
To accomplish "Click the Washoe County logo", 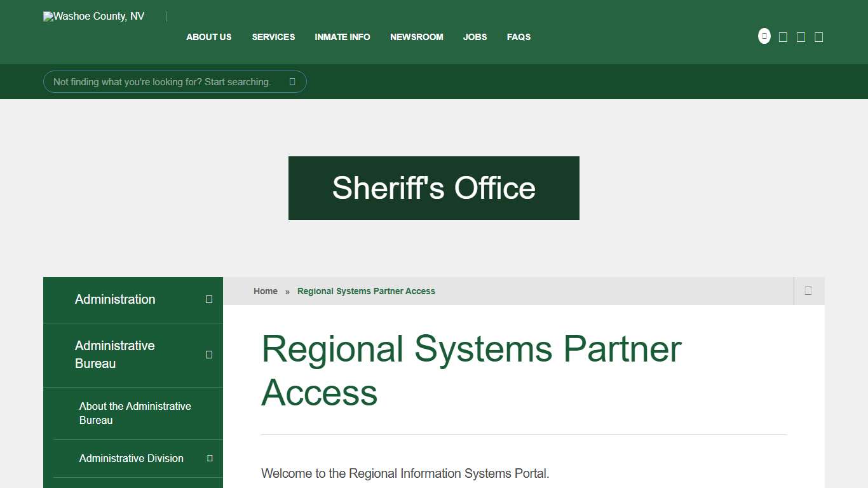I will point(93,16).
